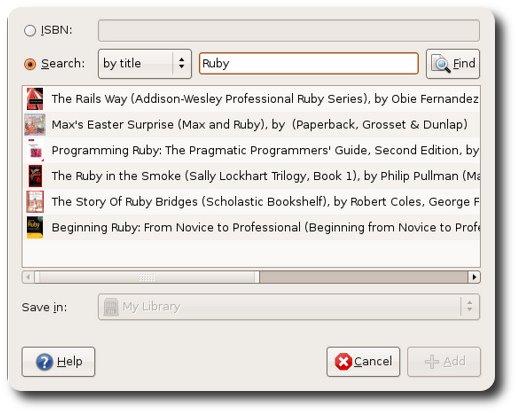Select 'The Rails Way' result row
The width and height of the screenshot is (518, 414).
point(251,99)
